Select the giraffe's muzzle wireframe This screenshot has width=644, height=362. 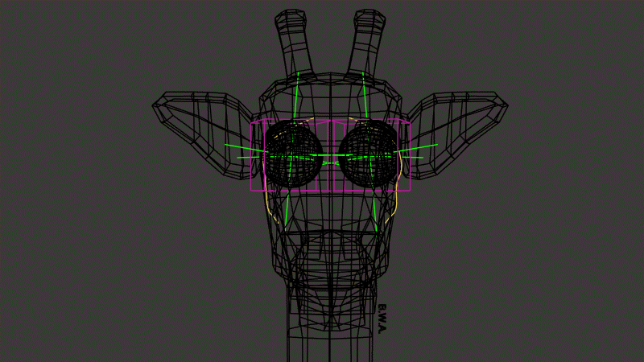(331, 254)
